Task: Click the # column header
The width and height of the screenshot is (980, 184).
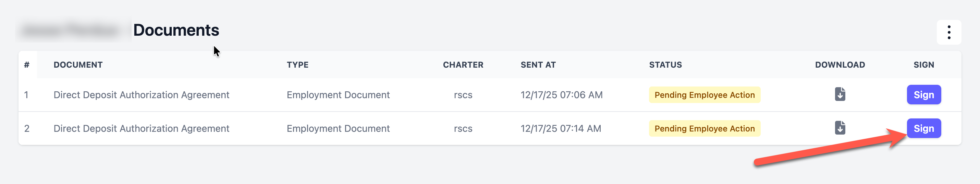Action: 27,65
